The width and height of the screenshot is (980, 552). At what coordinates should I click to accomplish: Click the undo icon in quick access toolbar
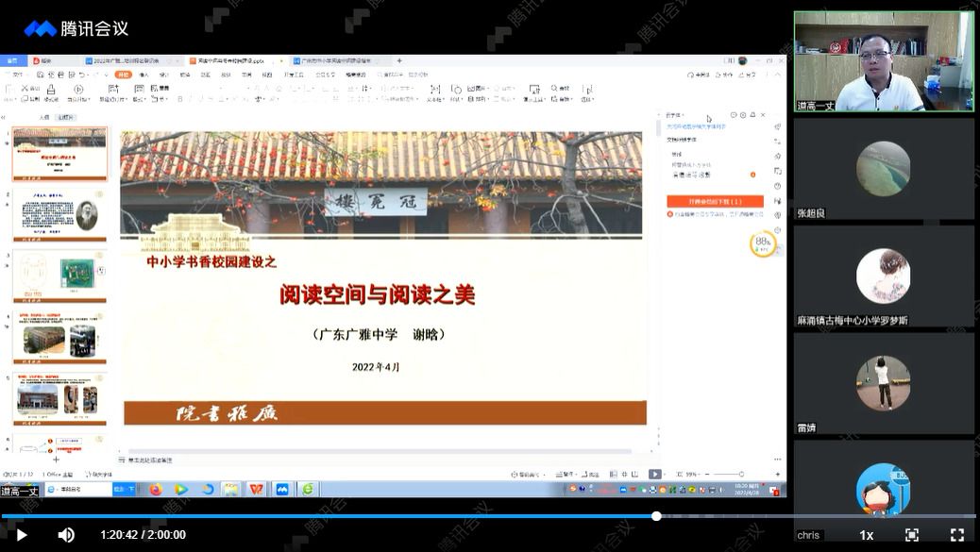[x=82, y=75]
